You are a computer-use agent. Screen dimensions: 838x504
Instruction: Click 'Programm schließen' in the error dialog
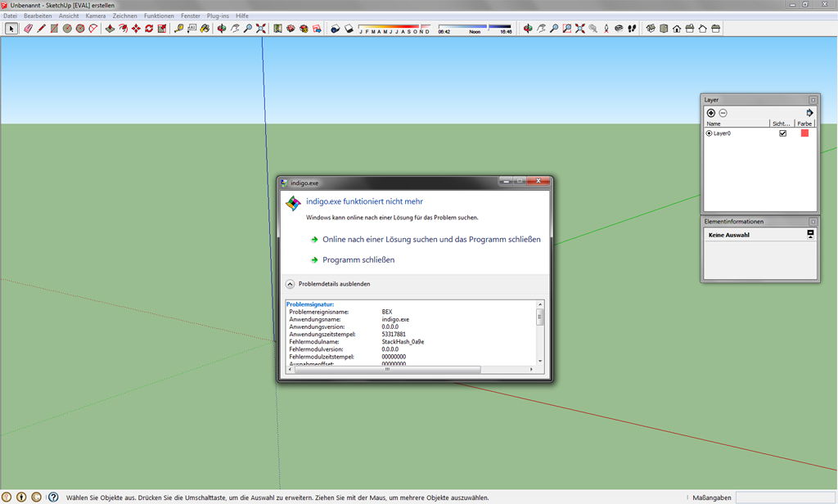[358, 260]
